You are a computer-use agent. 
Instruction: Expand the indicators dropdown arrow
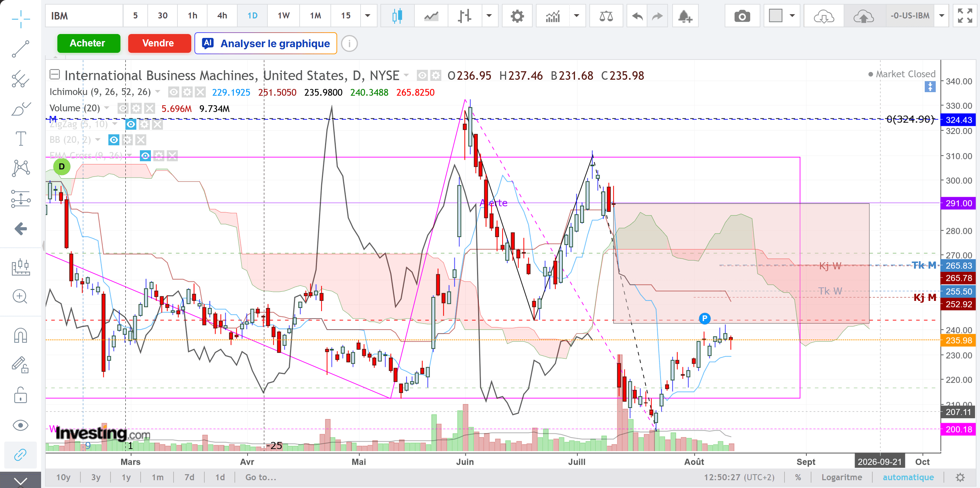[577, 16]
